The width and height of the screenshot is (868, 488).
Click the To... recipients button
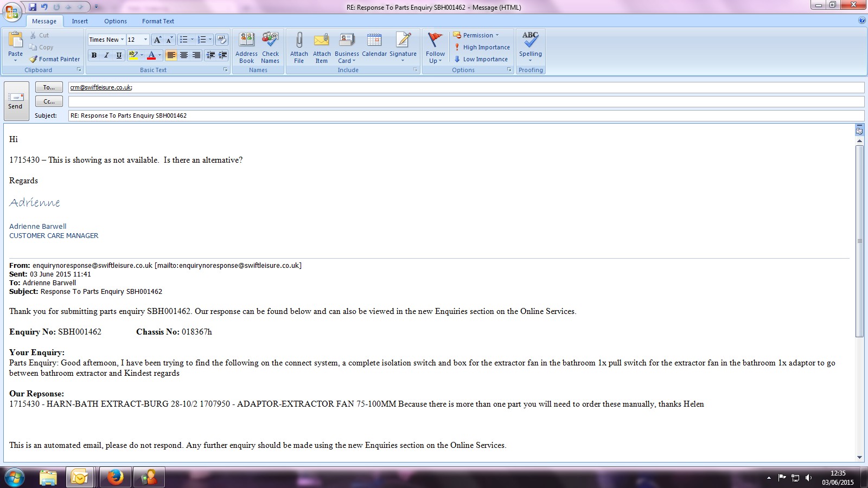(49, 87)
